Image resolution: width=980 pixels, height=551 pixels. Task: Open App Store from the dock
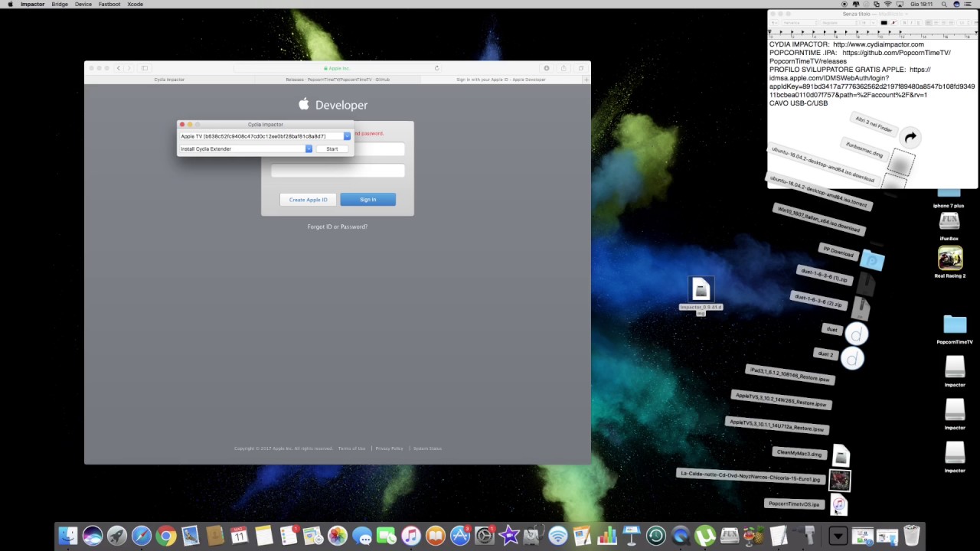(460, 536)
